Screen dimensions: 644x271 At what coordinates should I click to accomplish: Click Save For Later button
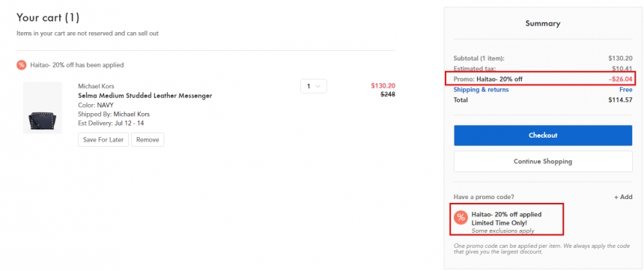103,139
